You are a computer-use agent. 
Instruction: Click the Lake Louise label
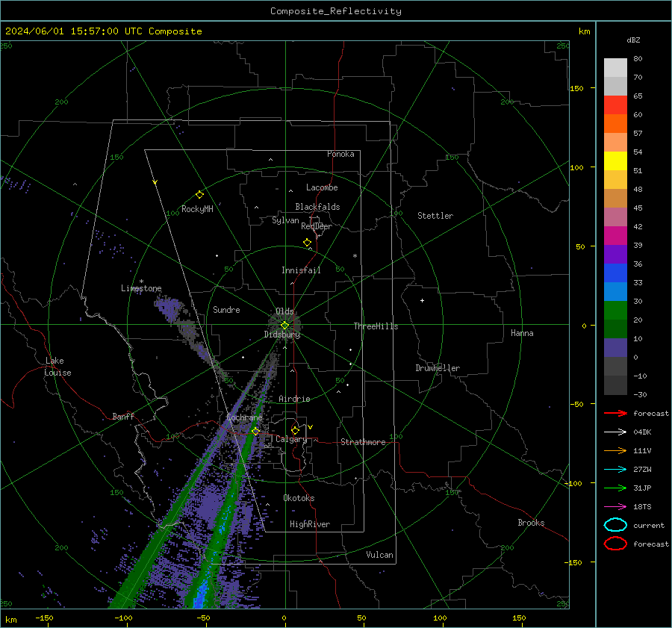[x=57, y=367]
